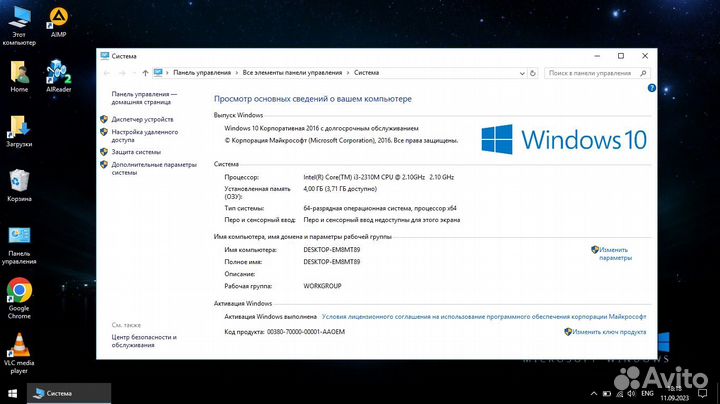The height and width of the screenshot is (404, 720).
Task: Launch Google Chrome from desktop
Action: (19, 298)
